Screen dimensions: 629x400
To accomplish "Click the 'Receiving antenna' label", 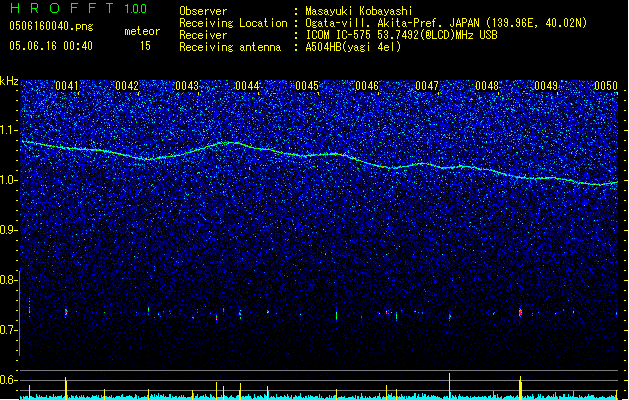I will (230, 47).
